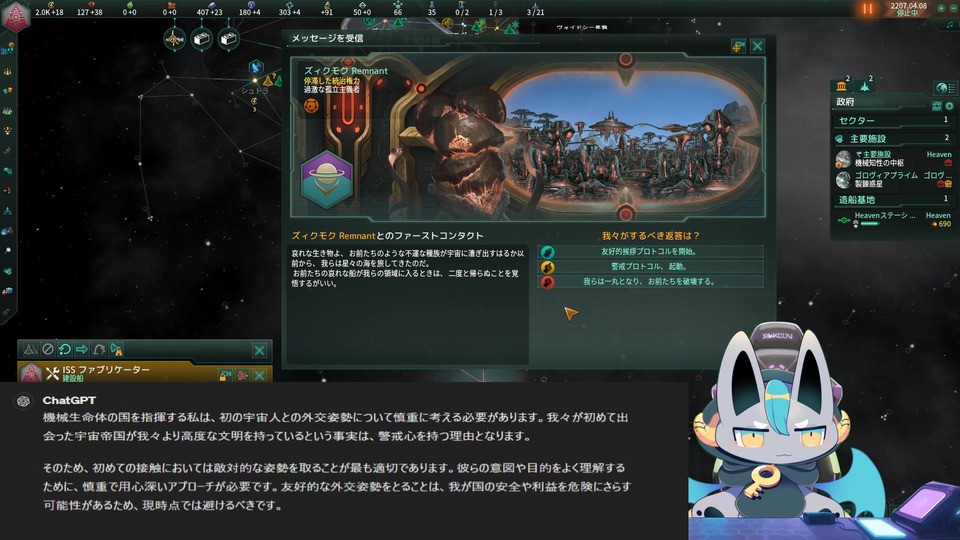This screenshot has height=540, width=960.
Task: Collapse the 造船基地 section
Action: [x=891, y=200]
